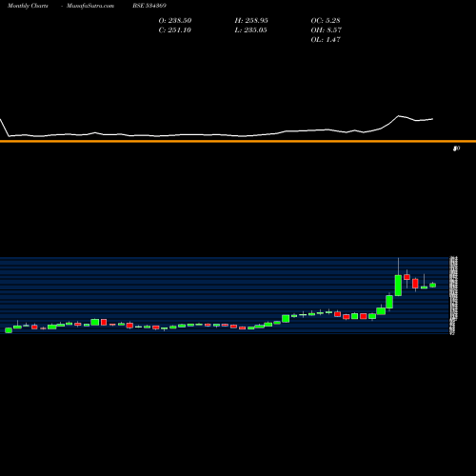
Task: Click the open value 'O: 238.50'
Action: pyautogui.click(x=175, y=21)
